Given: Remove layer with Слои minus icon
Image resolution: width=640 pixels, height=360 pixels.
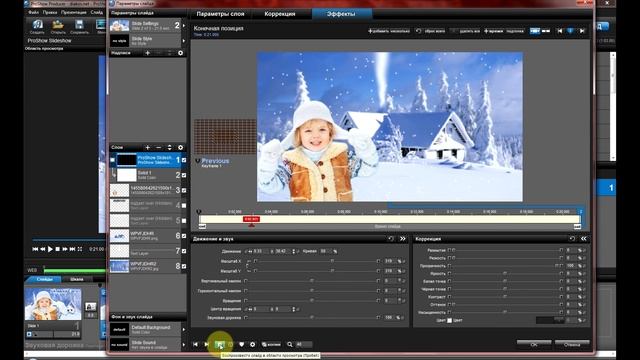Looking at the screenshot, I should click(x=159, y=147).
